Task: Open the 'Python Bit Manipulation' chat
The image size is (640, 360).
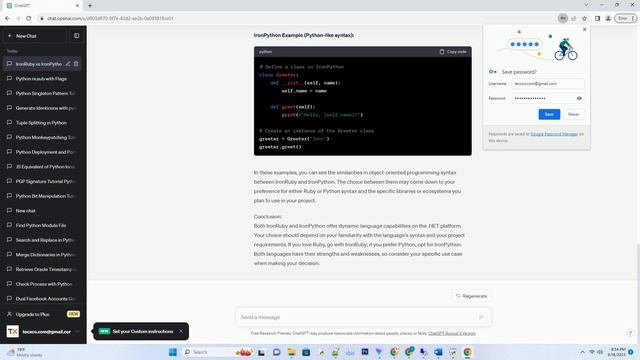Action: (42, 196)
